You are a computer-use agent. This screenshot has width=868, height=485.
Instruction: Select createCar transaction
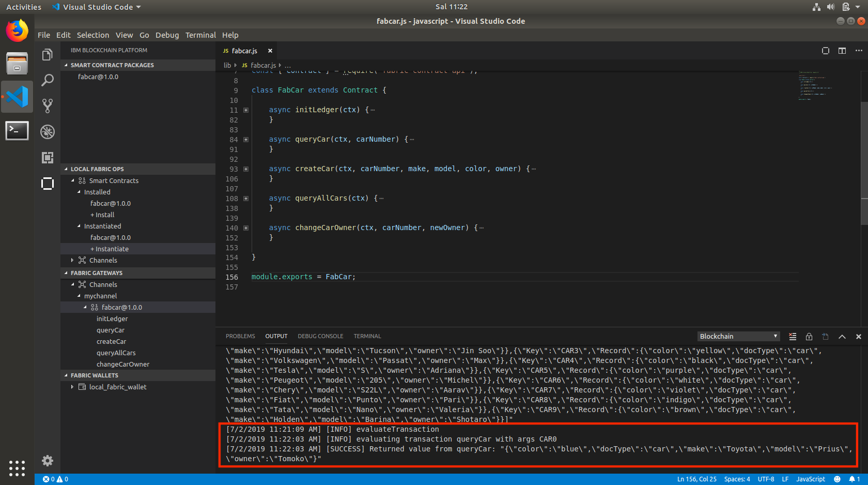pos(111,341)
